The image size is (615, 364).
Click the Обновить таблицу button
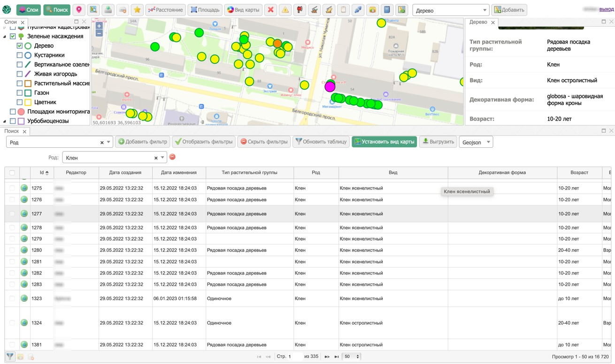point(321,142)
